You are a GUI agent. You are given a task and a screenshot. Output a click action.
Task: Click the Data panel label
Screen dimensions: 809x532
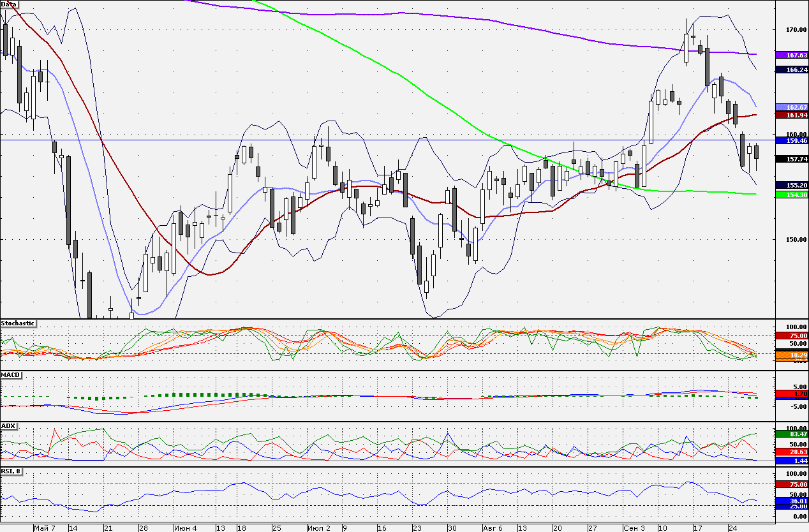coord(9,4)
